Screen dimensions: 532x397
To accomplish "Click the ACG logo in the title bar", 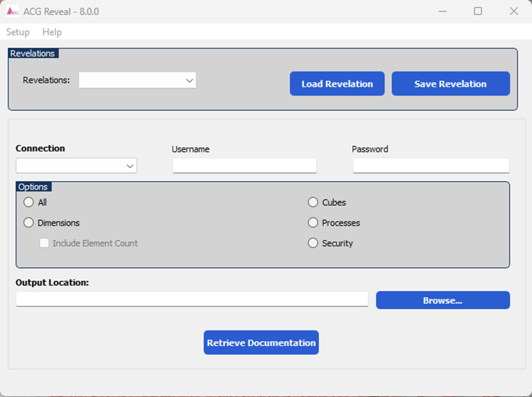I will tap(12, 10).
